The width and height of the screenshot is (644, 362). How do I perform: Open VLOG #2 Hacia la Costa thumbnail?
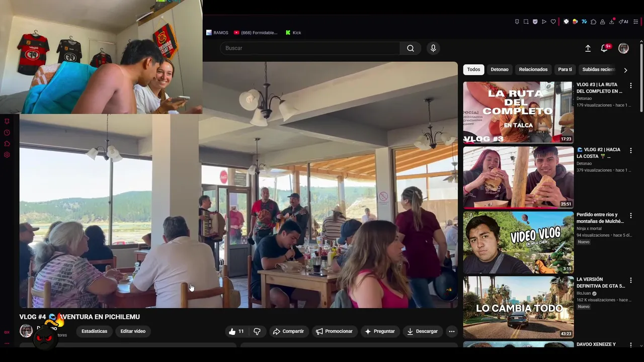(x=518, y=177)
